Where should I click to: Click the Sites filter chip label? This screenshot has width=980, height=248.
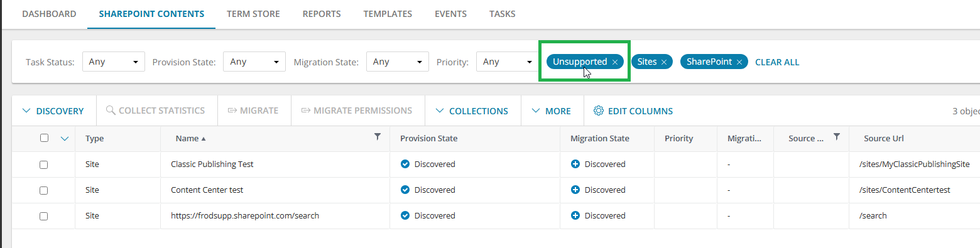(647, 62)
